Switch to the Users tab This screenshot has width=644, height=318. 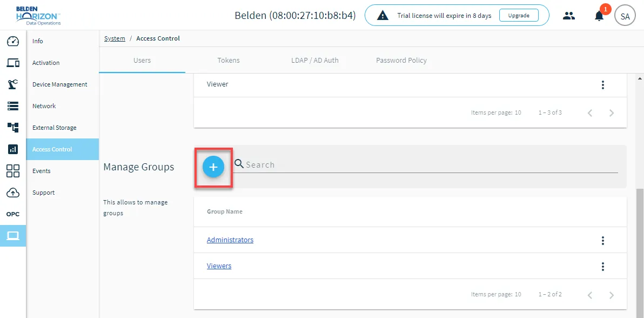pyautogui.click(x=142, y=60)
